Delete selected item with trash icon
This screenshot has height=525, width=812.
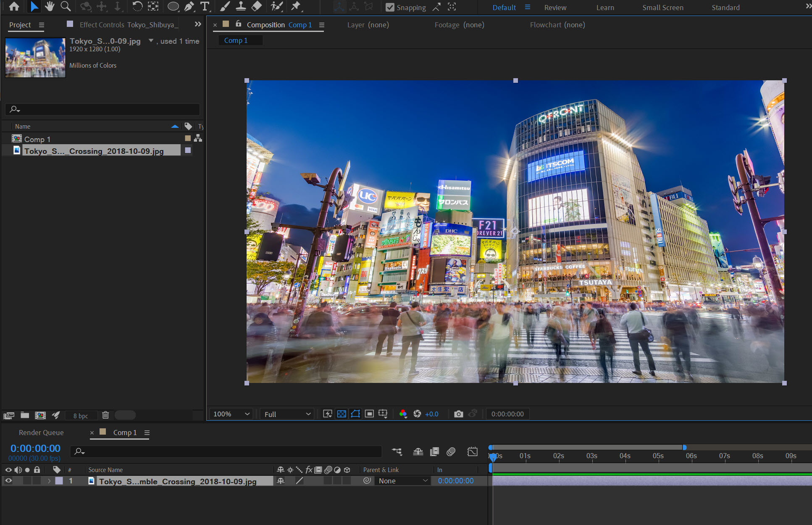tap(105, 415)
